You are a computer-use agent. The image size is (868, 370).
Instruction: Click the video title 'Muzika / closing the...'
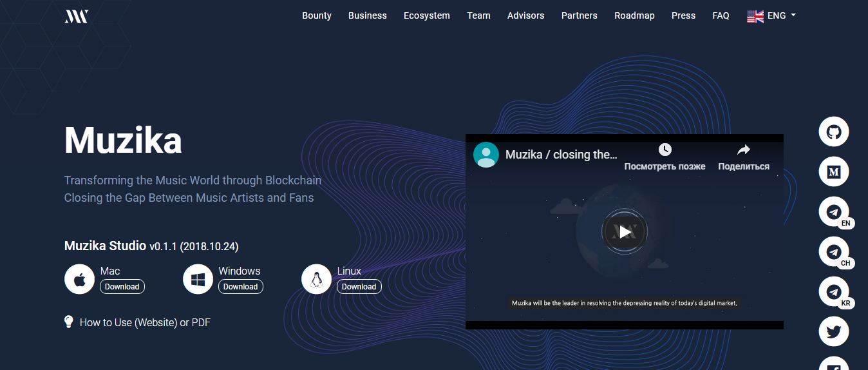[x=561, y=155]
